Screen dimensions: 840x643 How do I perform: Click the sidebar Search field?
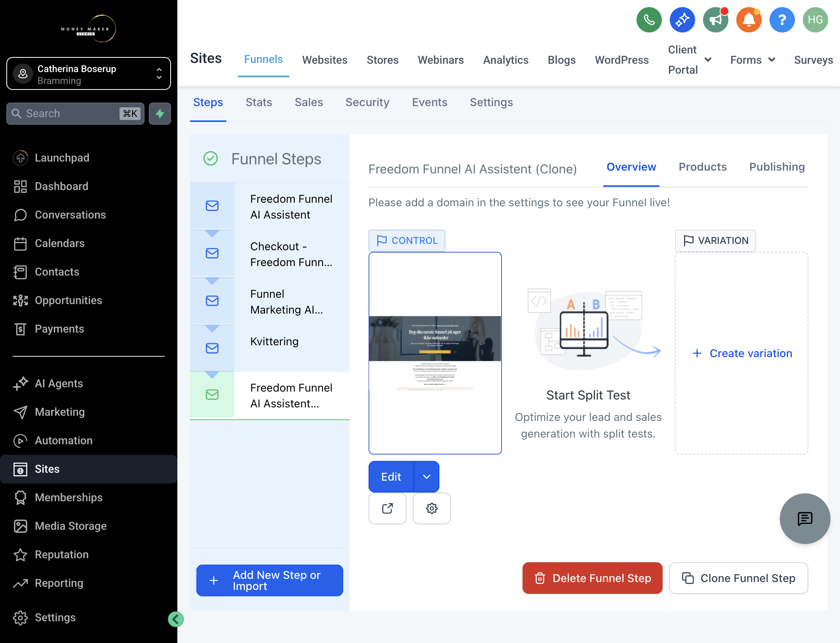pos(76,114)
